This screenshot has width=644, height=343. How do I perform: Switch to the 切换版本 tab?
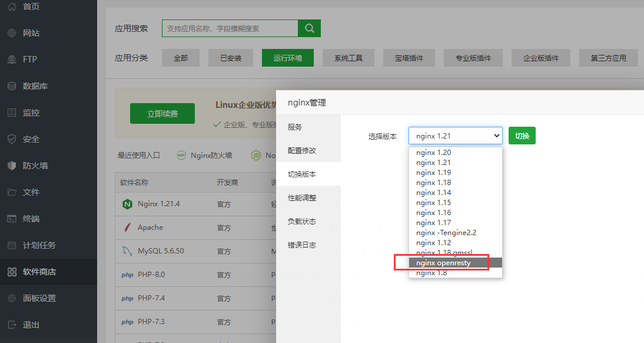click(308, 174)
